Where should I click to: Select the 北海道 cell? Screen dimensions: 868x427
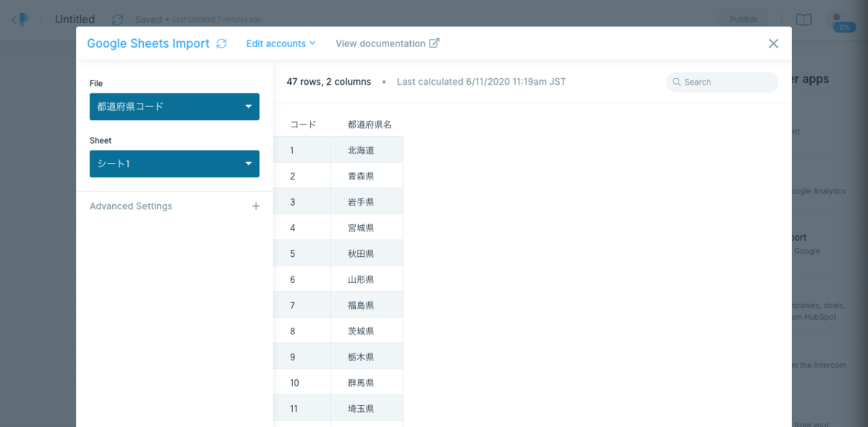click(367, 150)
